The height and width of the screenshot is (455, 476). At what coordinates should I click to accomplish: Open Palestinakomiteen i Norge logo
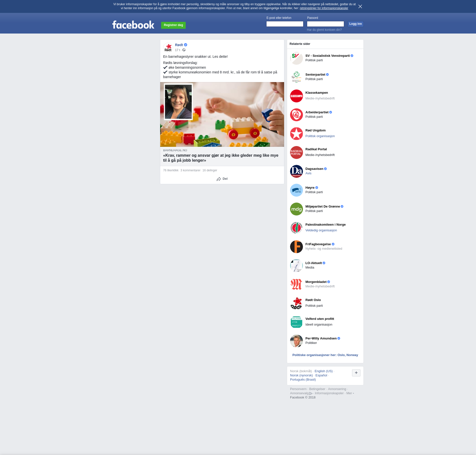coord(297,228)
